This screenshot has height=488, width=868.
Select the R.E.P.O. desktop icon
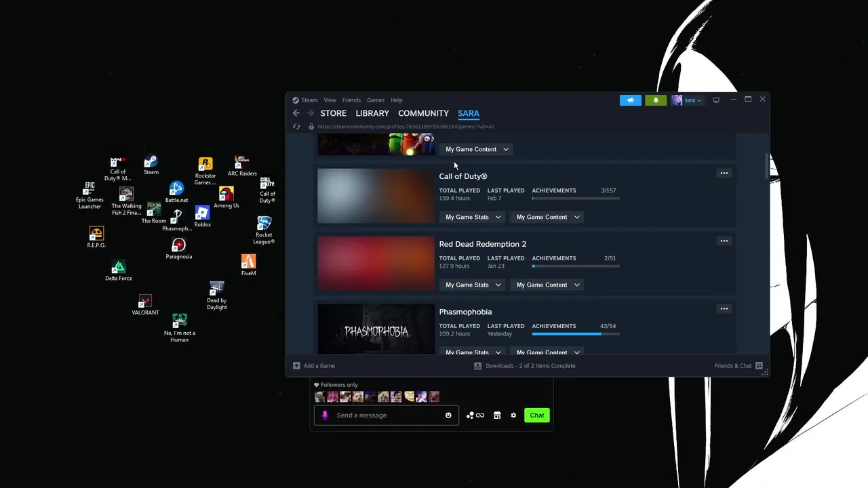(x=96, y=238)
